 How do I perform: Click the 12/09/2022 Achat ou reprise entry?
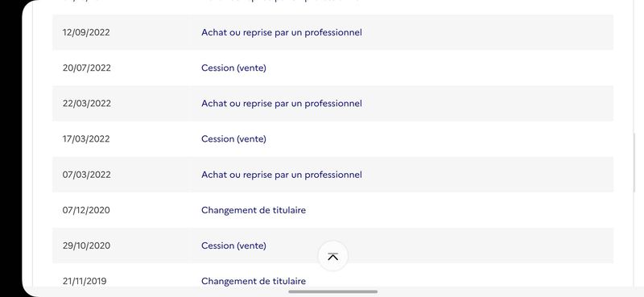pyautogui.click(x=281, y=32)
